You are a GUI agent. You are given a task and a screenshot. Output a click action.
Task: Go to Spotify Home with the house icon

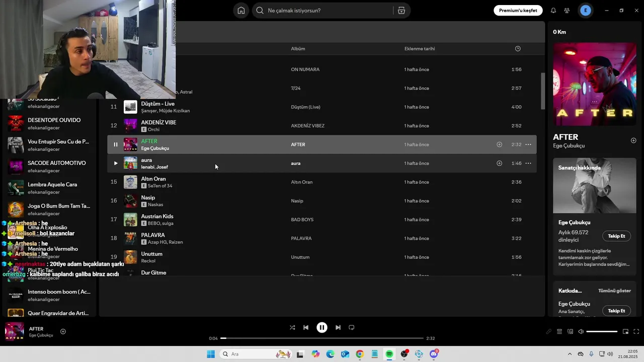(241, 11)
